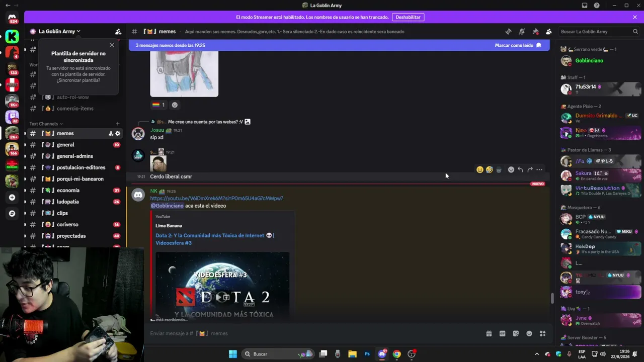Open porqui-mi-banearon channel
Image resolution: width=644 pixels, height=362 pixels.
pos(74,179)
